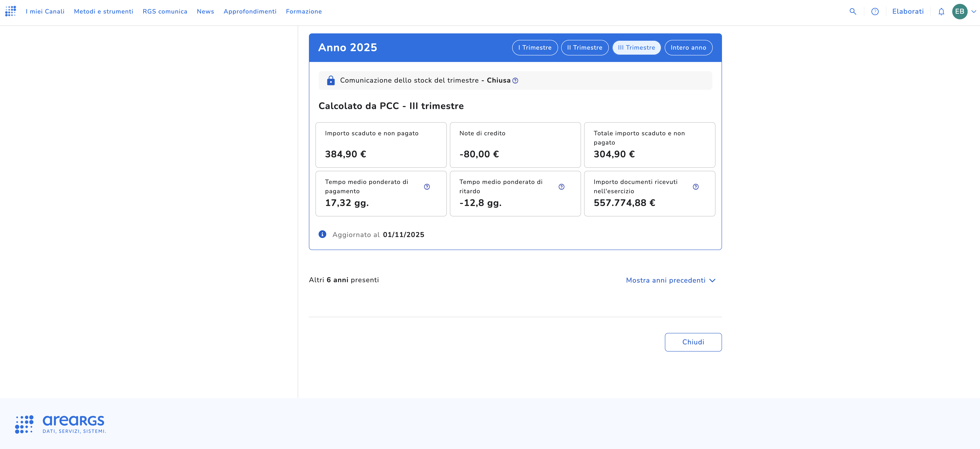980x449 pixels.
Task: Click the search magnifier icon
Action: pyautogui.click(x=853, y=11)
